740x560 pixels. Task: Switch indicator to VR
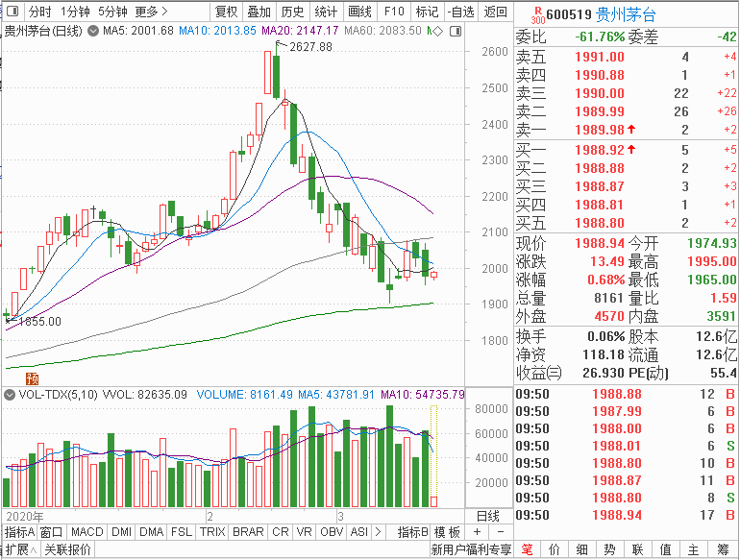pos(305,532)
